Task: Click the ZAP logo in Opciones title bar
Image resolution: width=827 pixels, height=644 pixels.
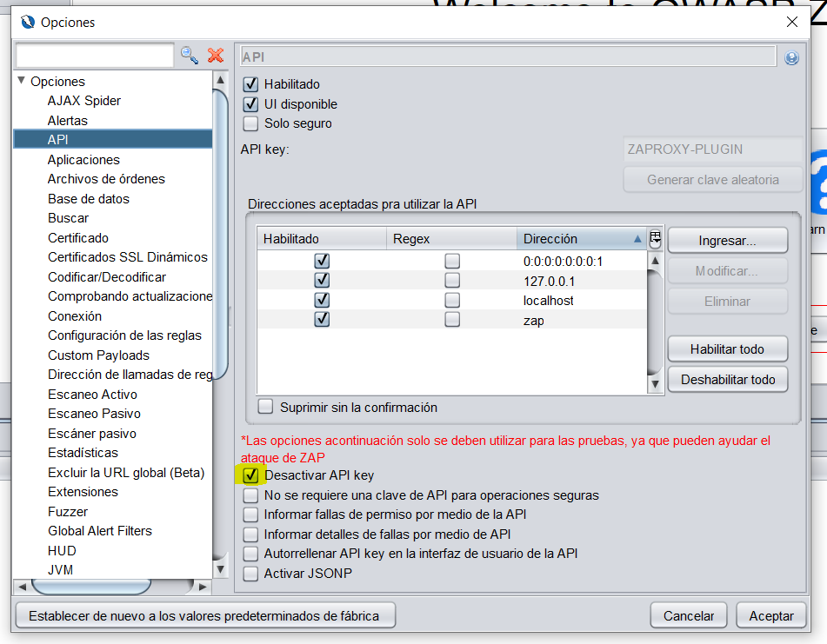Action: pos(28,22)
